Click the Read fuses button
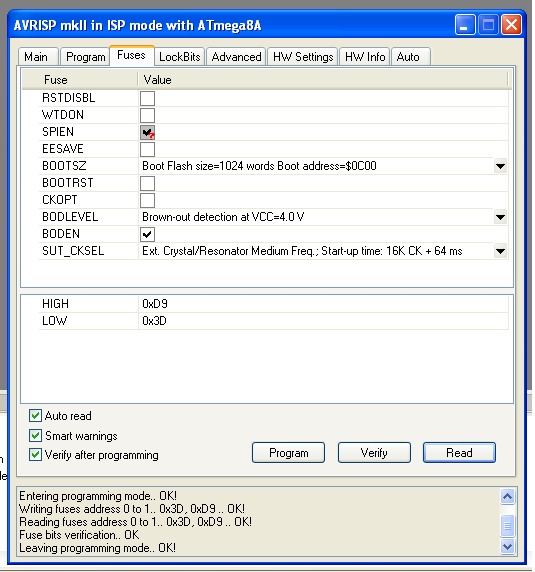The height and width of the screenshot is (572, 535). 459,453
